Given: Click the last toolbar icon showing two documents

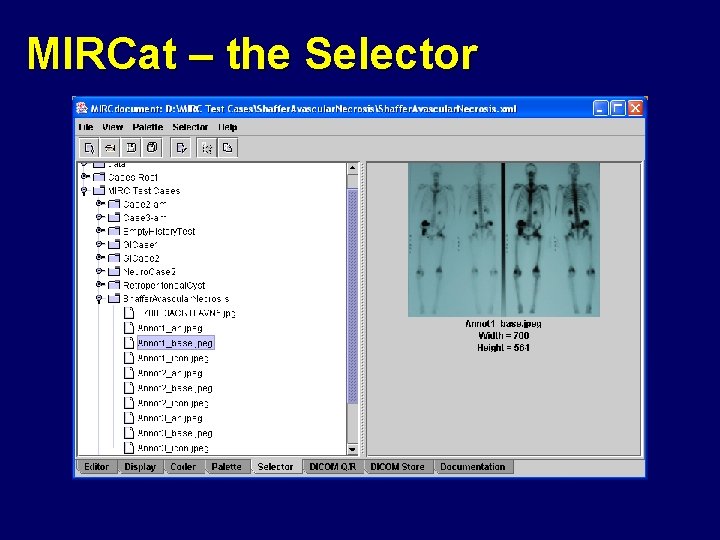Looking at the screenshot, I should tap(228, 148).
